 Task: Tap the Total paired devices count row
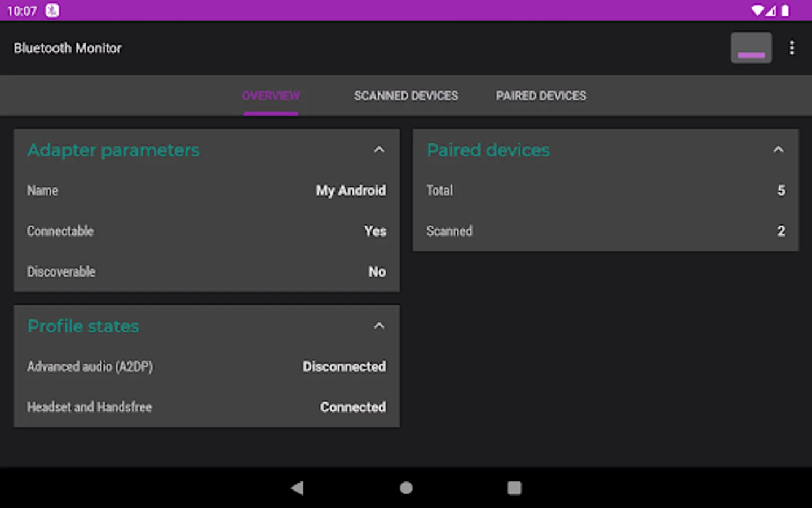click(x=606, y=191)
